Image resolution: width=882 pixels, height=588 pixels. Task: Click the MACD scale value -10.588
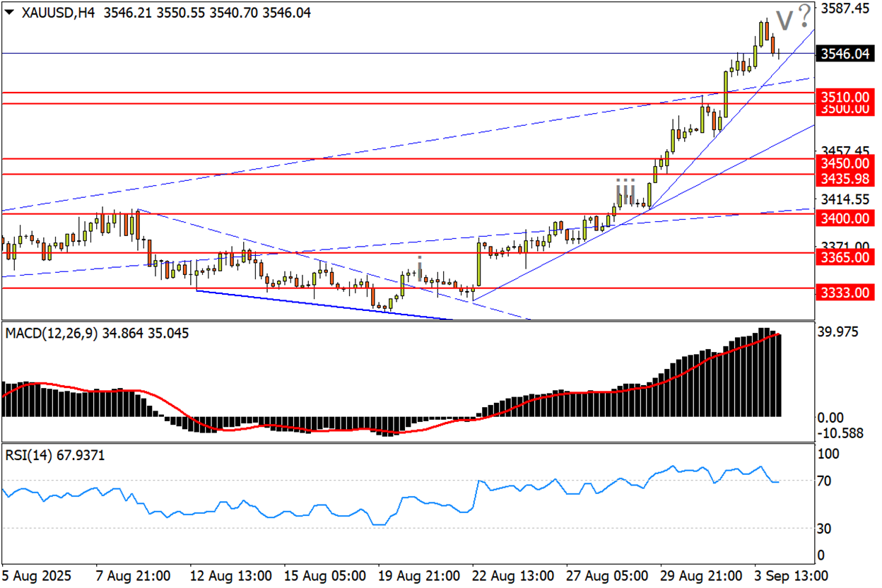[841, 433]
